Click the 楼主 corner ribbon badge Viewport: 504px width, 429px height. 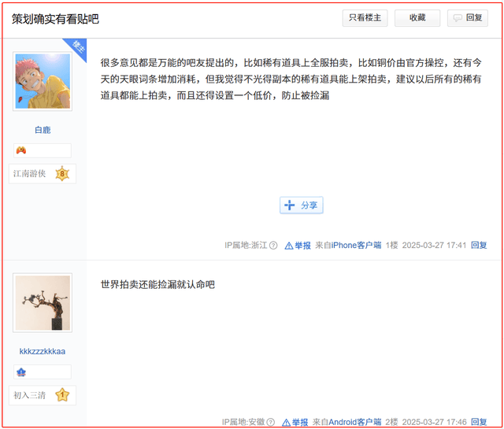coord(77,47)
